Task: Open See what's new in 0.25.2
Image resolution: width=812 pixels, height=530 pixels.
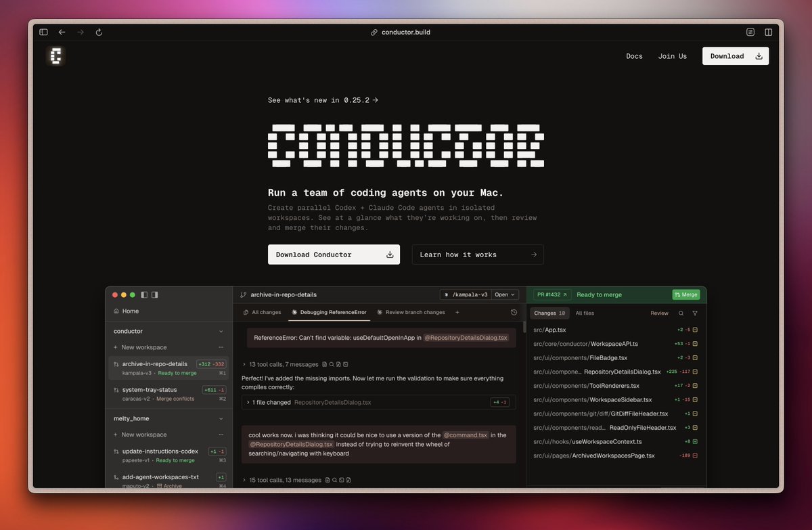Action: (323, 100)
